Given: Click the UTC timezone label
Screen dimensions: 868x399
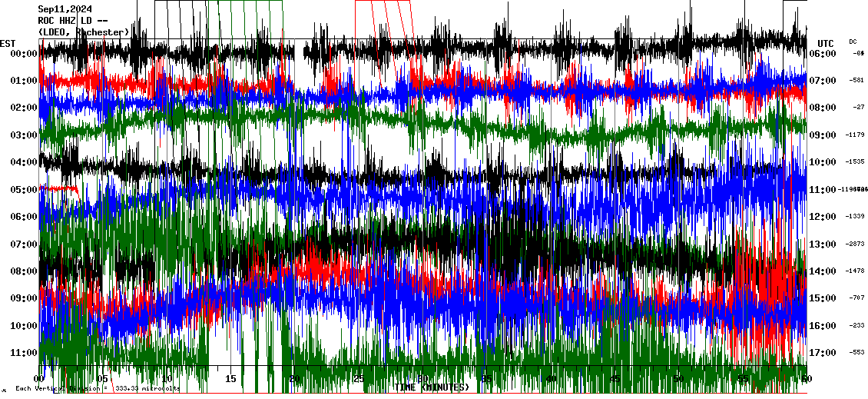Looking at the screenshot, I should [x=826, y=43].
